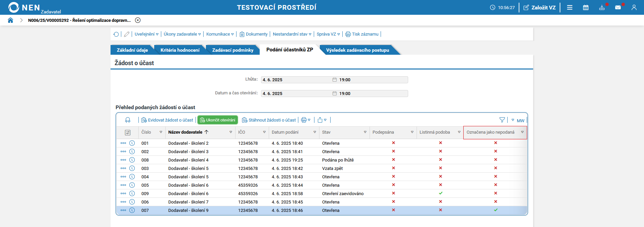Open row actions dots for request 001
Image resolution: width=644 pixels, height=227 pixels.
tap(123, 143)
